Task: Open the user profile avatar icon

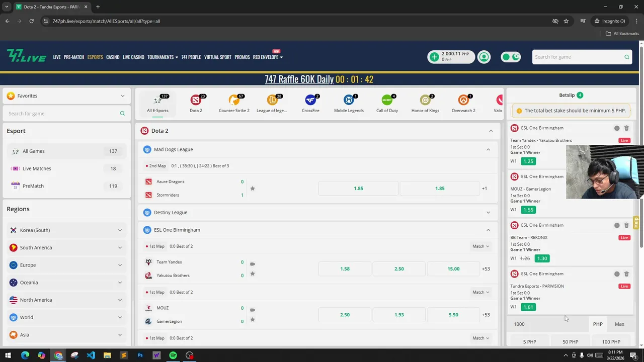Action: tap(484, 57)
